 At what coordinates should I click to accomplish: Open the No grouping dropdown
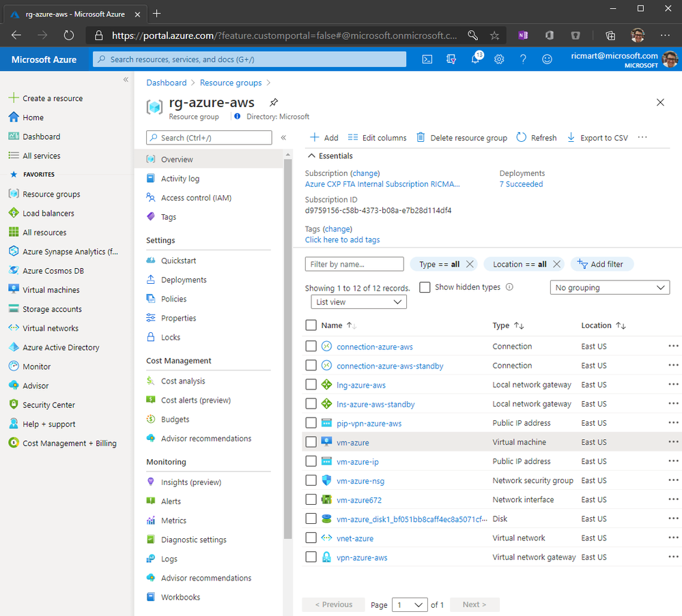point(610,287)
